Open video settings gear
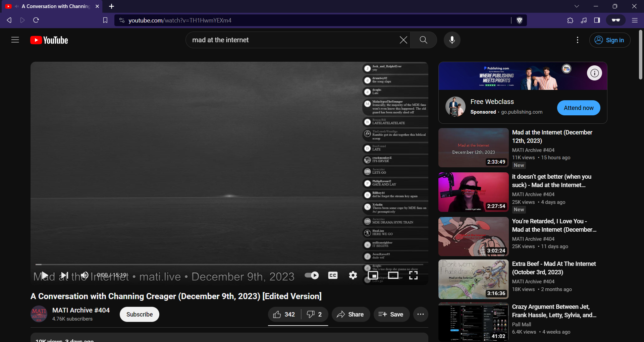 pyautogui.click(x=353, y=275)
